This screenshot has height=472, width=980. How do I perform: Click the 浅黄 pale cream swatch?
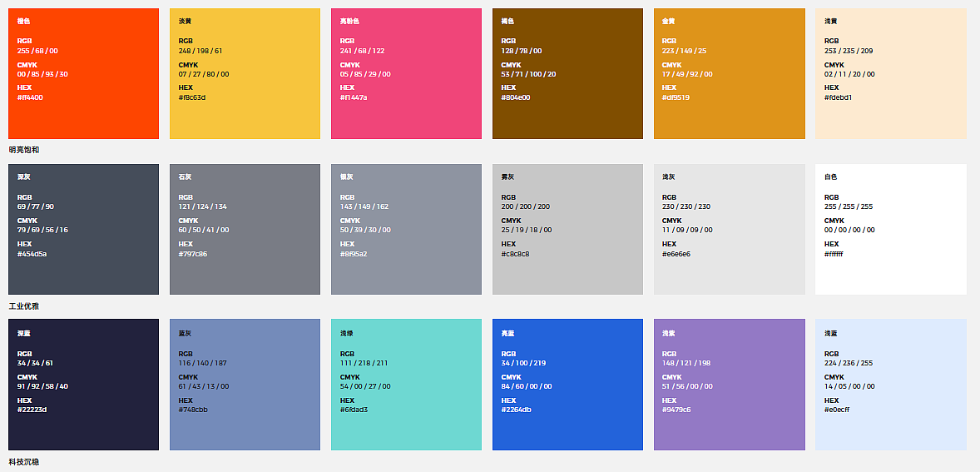coord(891,74)
